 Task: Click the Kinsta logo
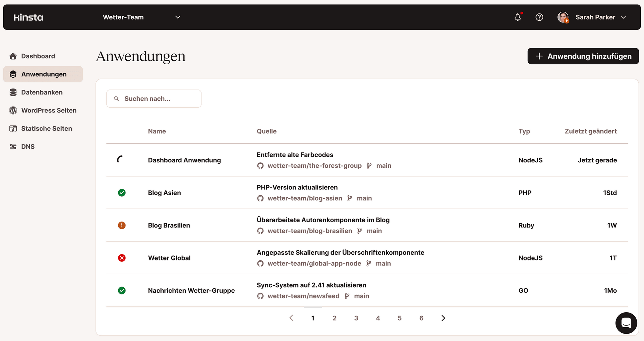coord(28,17)
